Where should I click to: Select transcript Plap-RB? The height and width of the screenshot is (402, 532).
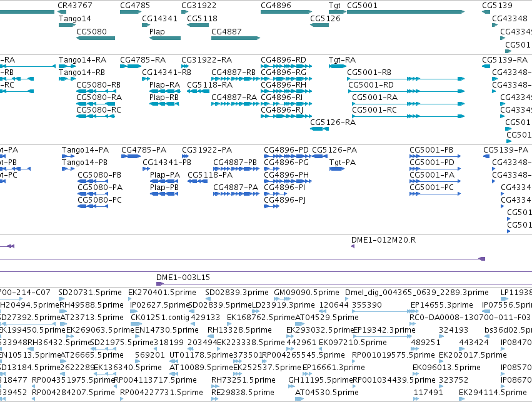click(x=164, y=104)
